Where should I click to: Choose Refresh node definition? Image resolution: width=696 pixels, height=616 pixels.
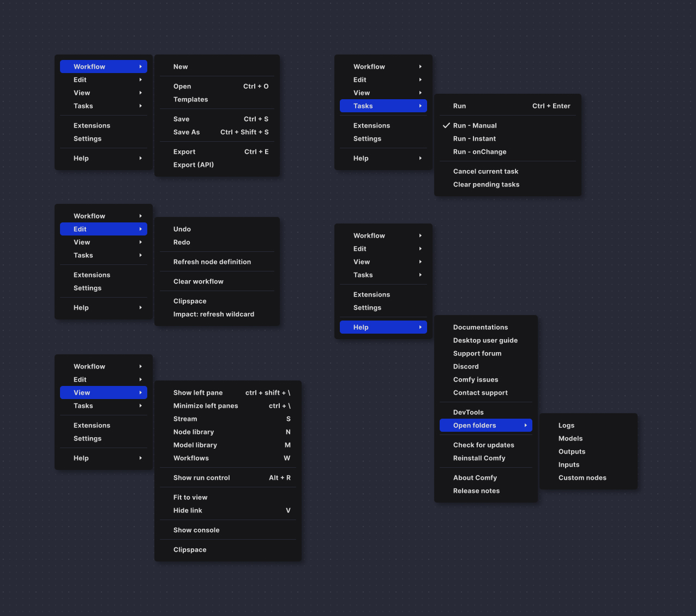click(x=212, y=262)
